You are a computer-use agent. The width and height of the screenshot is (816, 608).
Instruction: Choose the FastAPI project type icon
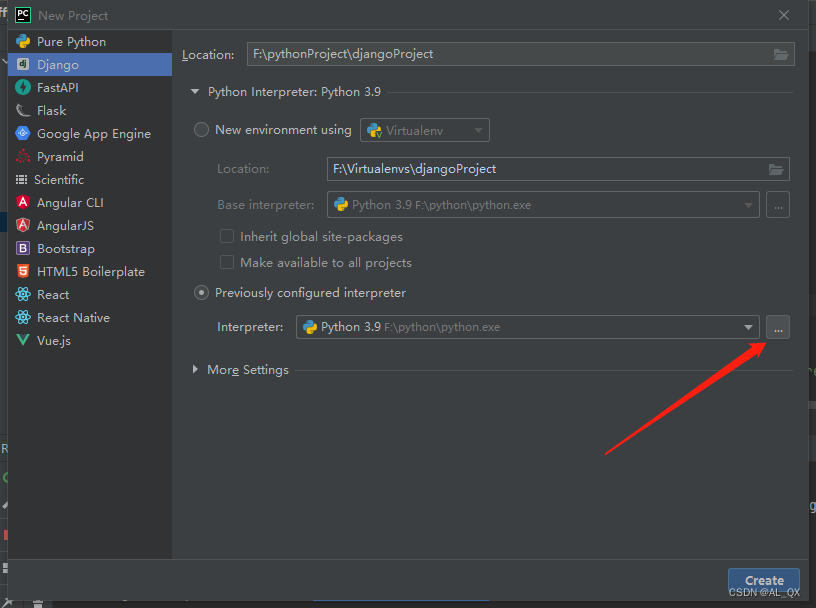click(x=23, y=87)
